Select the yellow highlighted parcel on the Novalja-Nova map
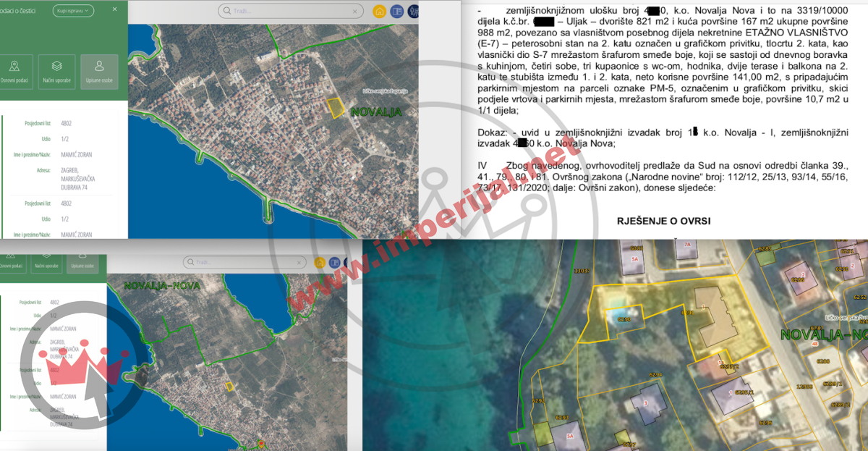The height and width of the screenshot is (451, 868). click(229, 387)
